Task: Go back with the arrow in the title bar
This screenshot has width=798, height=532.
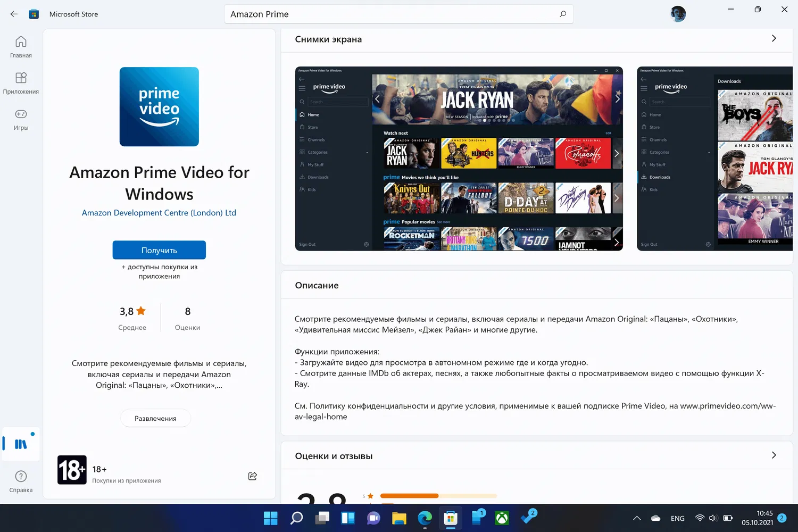Action: pyautogui.click(x=14, y=14)
